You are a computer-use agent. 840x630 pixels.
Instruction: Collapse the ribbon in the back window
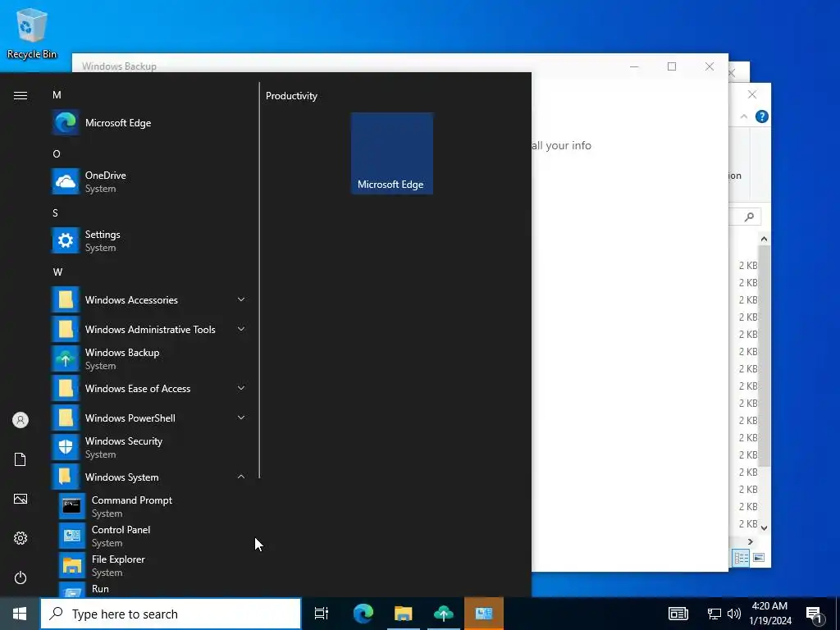(x=744, y=116)
